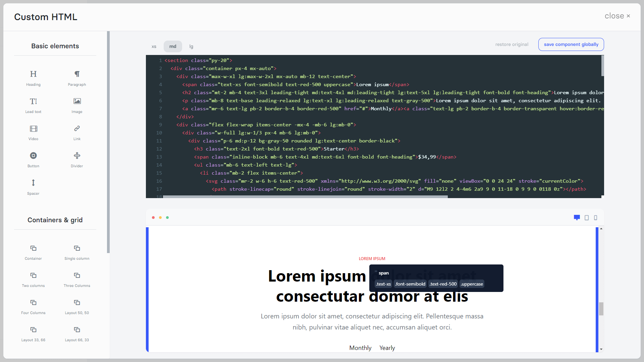Switch to the md breakpoint tab
The image size is (644, 362).
[173, 46]
